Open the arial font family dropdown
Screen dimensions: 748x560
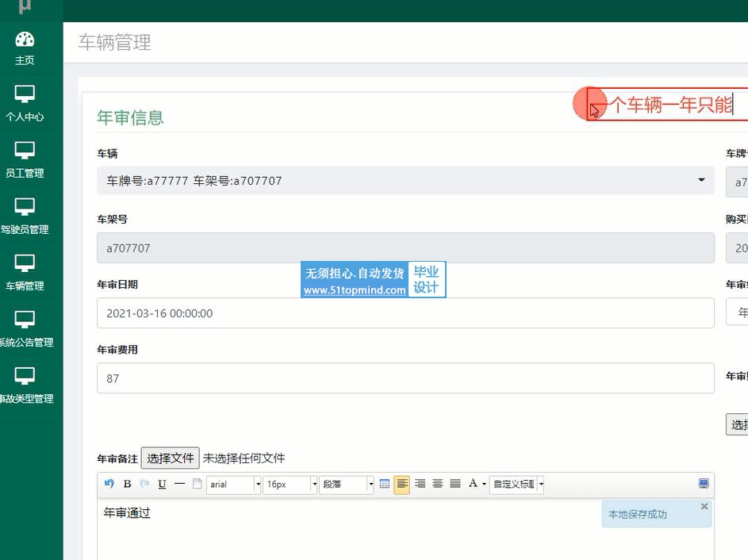(x=233, y=484)
